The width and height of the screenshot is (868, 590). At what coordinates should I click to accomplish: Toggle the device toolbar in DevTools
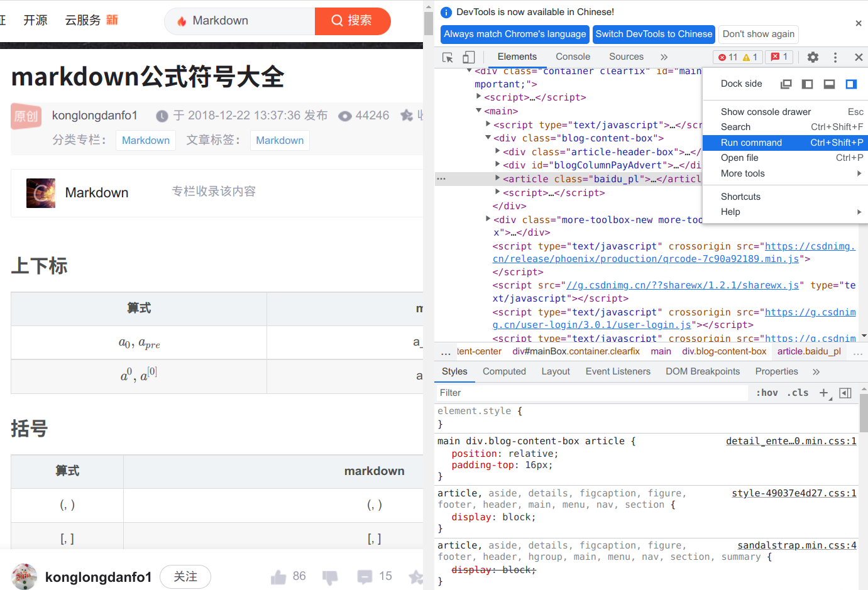tap(468, 57)
